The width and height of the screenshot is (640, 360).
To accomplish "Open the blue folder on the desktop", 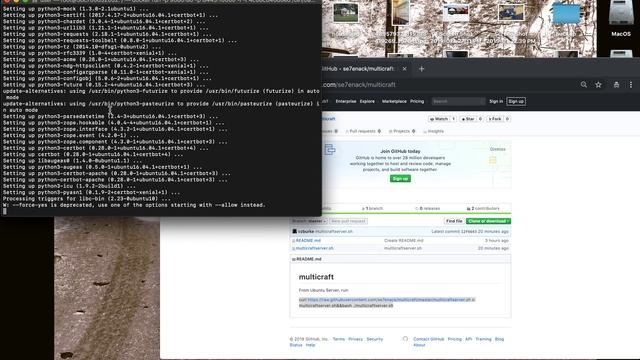I will (566, 13).
